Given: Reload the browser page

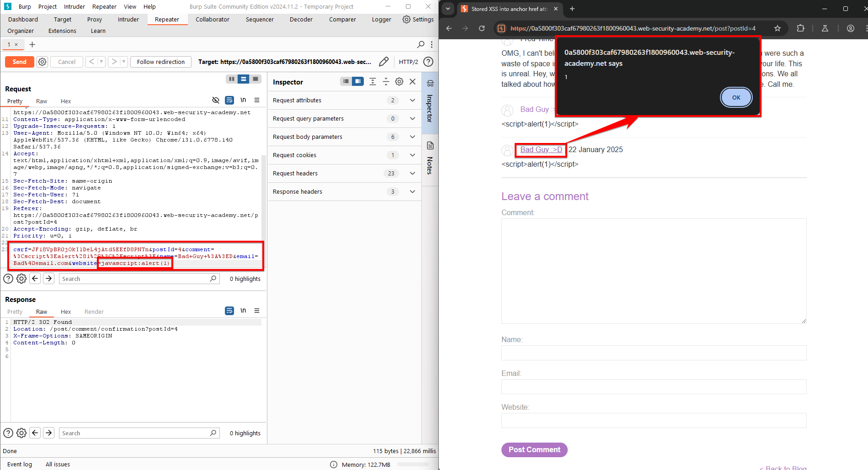Looking at the screenshot, I should coord(482,28).
